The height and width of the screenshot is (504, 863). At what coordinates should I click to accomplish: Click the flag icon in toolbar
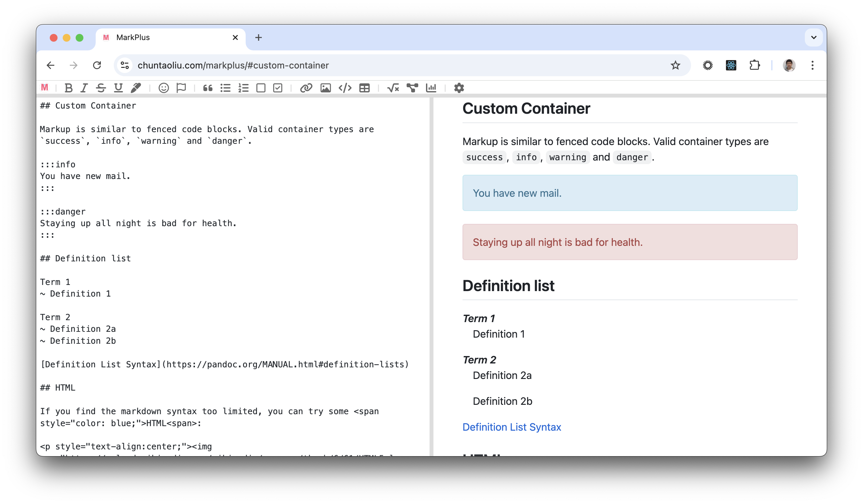point(181,88)
